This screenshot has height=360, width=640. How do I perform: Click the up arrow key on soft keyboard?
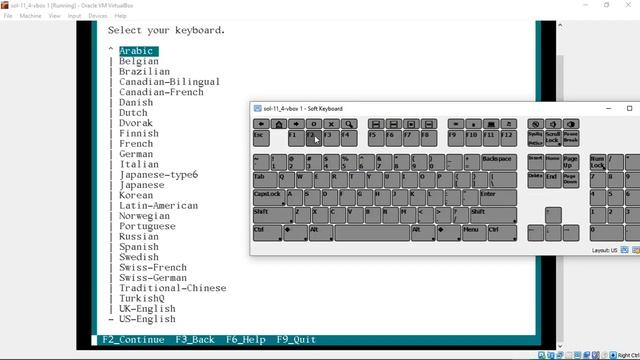click(553, 215)
